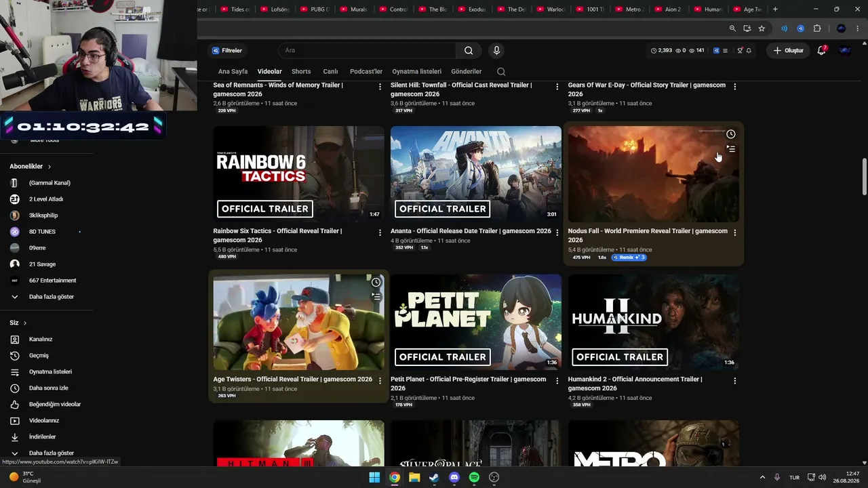Open the Chrome profile avatar in toolbar
Screen dimensions: 868x488
842,28
